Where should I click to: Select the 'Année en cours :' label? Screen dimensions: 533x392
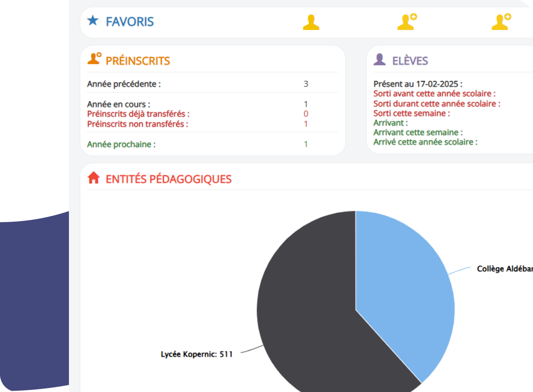point(118,104)
